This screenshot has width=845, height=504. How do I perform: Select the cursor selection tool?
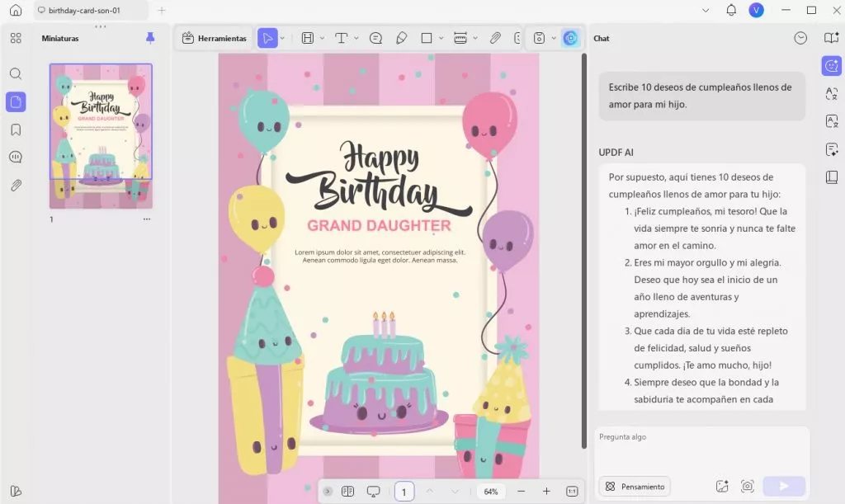[267, 38]
